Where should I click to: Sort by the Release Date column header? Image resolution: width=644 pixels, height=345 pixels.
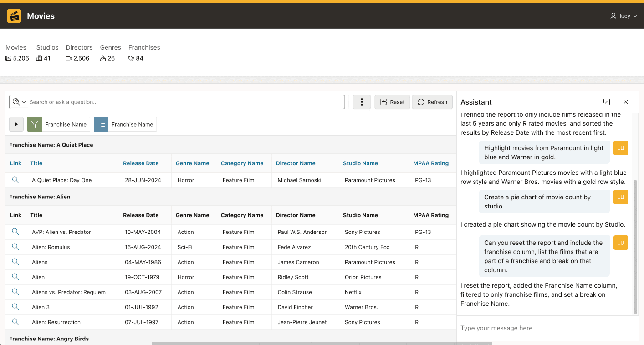click(141, 163)
